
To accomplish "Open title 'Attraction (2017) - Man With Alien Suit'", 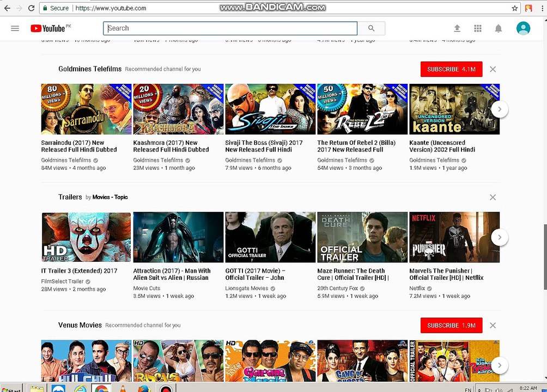I will (x=172, y=274).
